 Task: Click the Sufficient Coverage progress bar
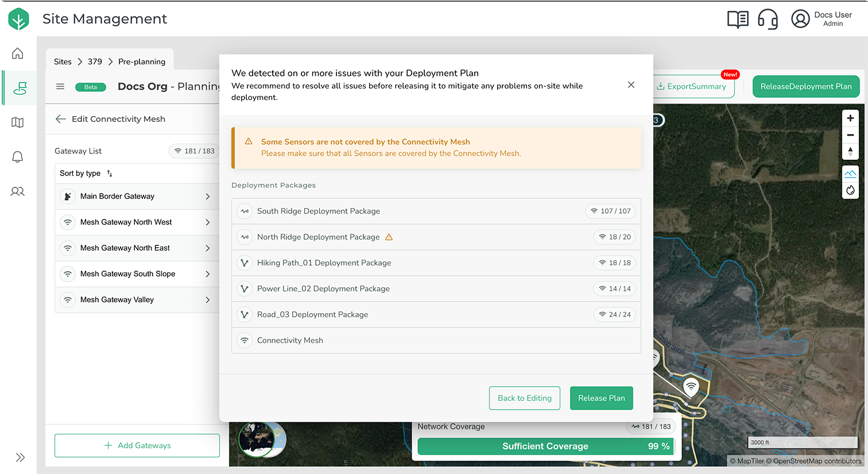tap(545, 446)
